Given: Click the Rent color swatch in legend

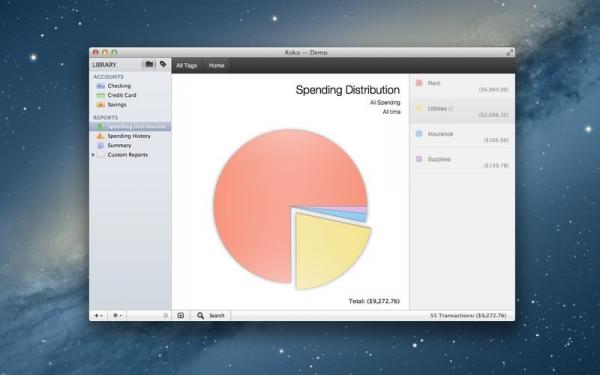Looking at the screenshot, I should [419, 83].
